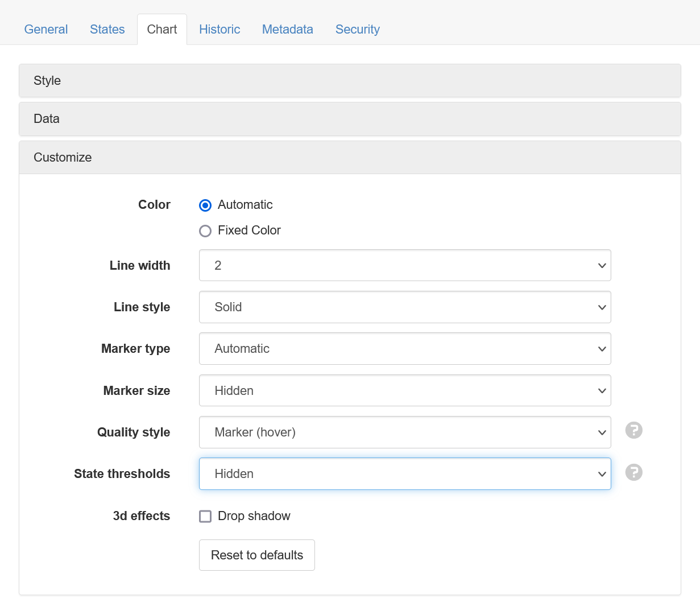Switch to the General tab

tap(46, 30)
